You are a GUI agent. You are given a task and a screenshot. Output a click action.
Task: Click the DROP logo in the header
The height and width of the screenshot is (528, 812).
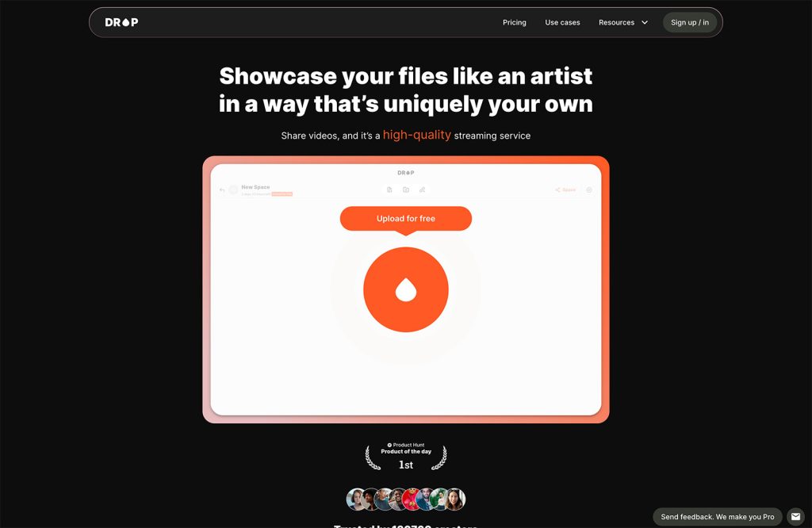(x=121, y=22)
